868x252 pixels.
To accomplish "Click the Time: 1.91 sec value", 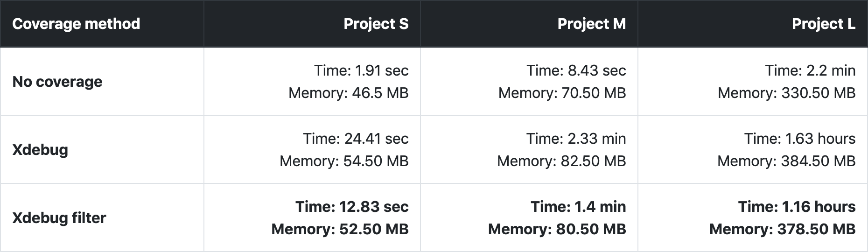I will tap(361, 70).
